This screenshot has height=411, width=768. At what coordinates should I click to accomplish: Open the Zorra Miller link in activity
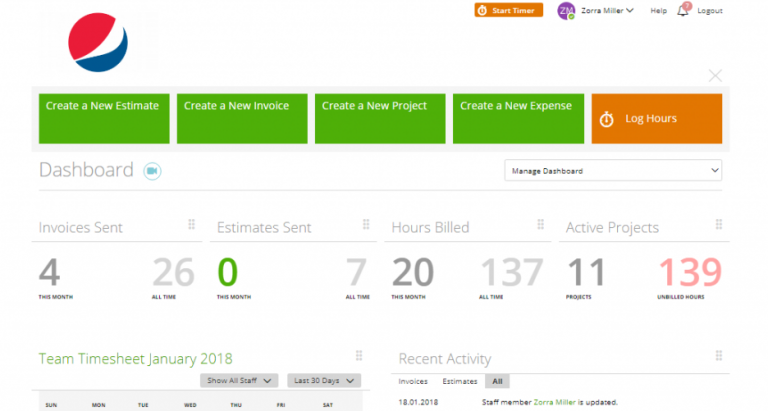tap(554, 402)
